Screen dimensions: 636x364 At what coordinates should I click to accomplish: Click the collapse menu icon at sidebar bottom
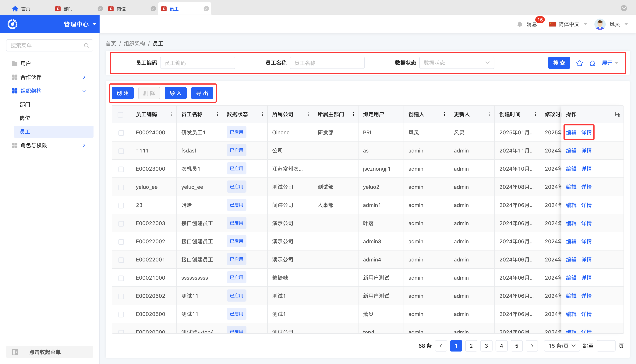[15, 352]
